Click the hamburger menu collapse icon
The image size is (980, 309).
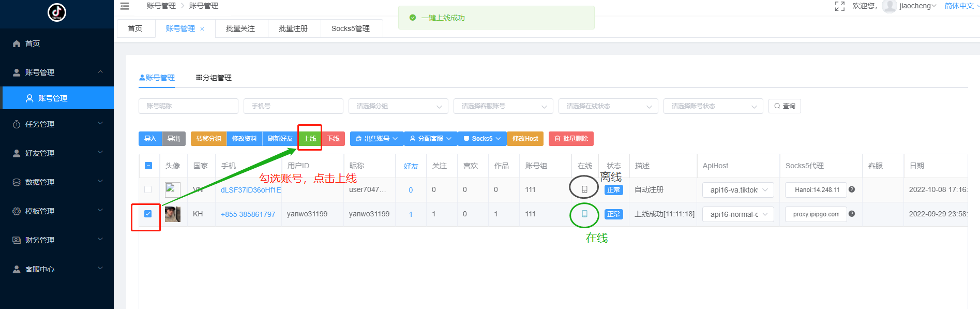click(125, 6)
